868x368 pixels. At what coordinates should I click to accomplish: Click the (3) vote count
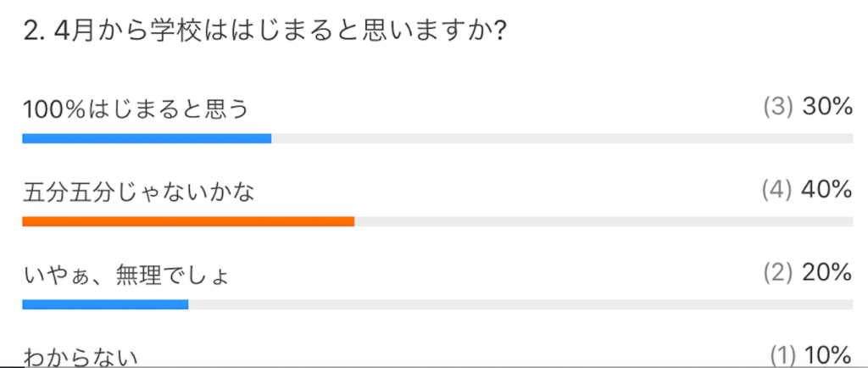[x=777, y=107]
